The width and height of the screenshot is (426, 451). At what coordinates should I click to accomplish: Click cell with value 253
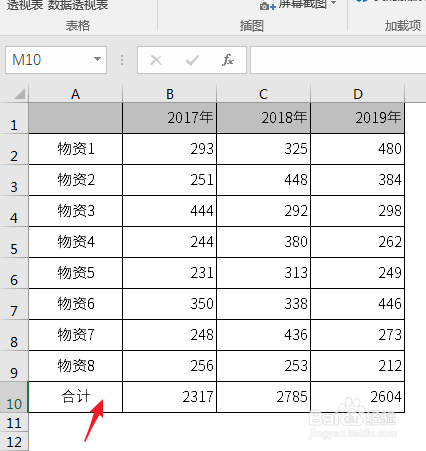point(264,366)
